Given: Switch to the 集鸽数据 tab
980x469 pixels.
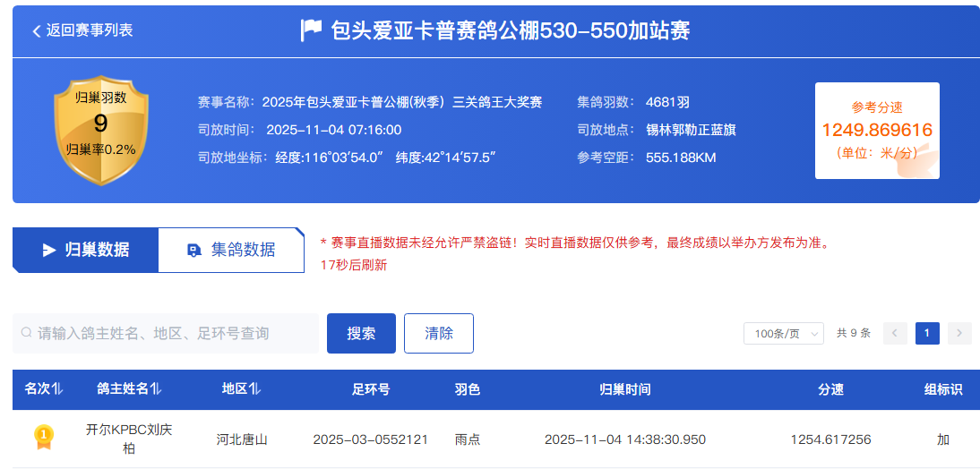Looking at the screenshot, I should [231, 250].
